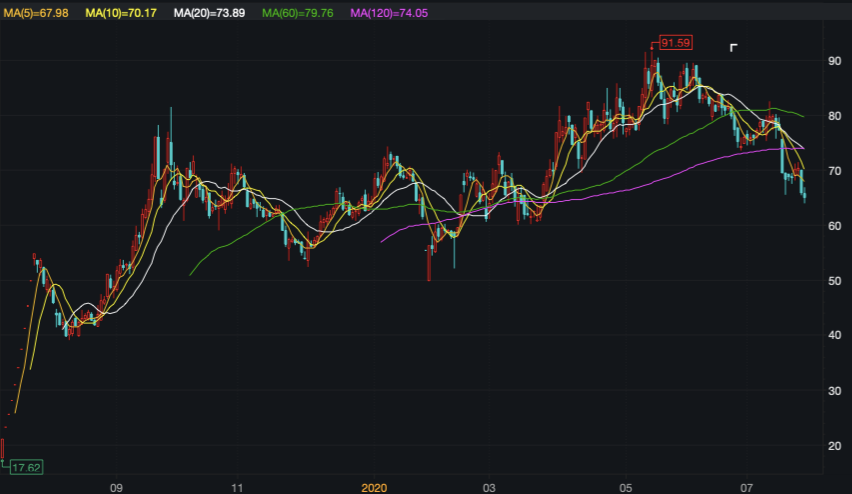Click the 91.59 high price marker
This screenshot has height=494, width=852.
coord(676,43)
